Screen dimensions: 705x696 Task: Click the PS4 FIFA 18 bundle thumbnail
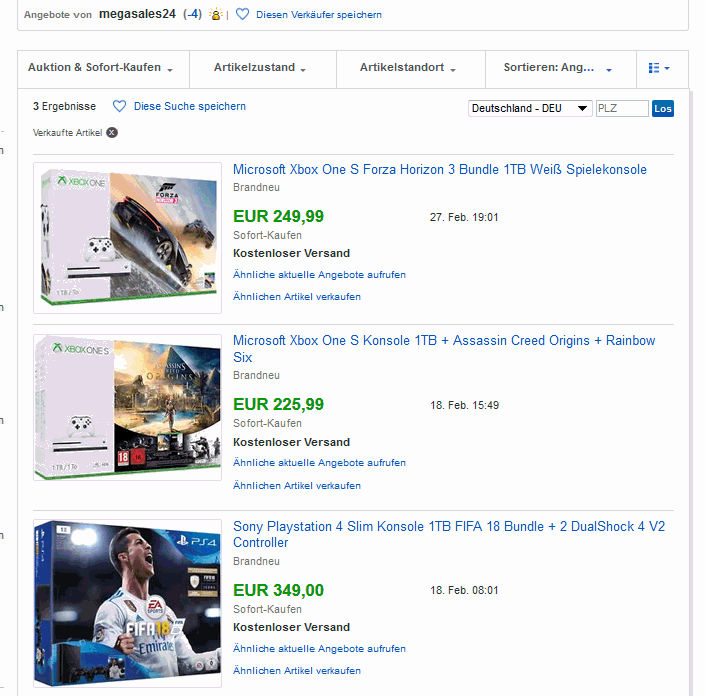[128, 603]
